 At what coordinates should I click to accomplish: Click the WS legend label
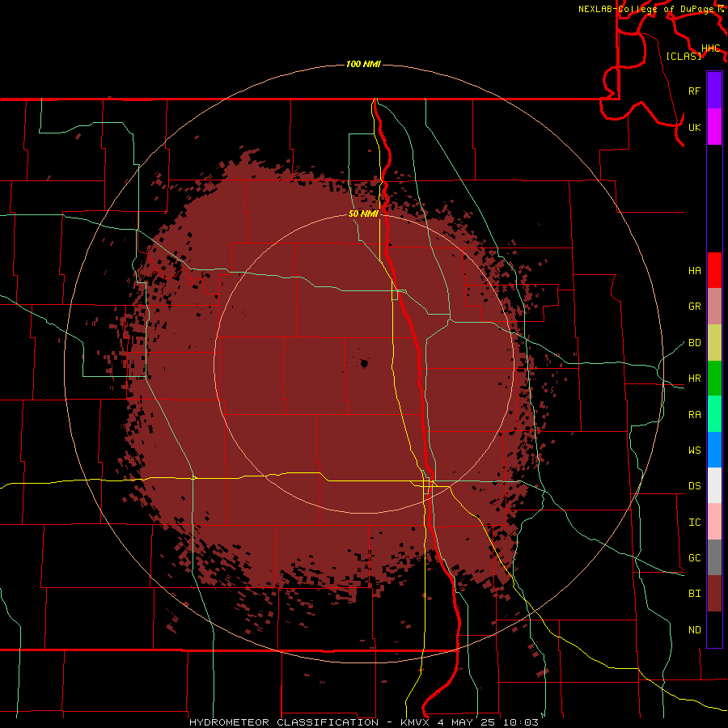coord(695,451)
